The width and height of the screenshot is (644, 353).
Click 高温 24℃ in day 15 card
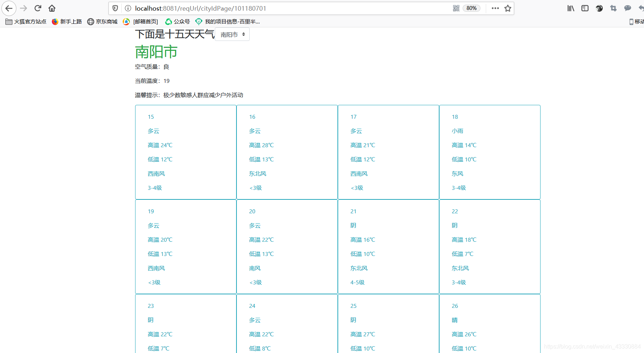coord(160,145)
